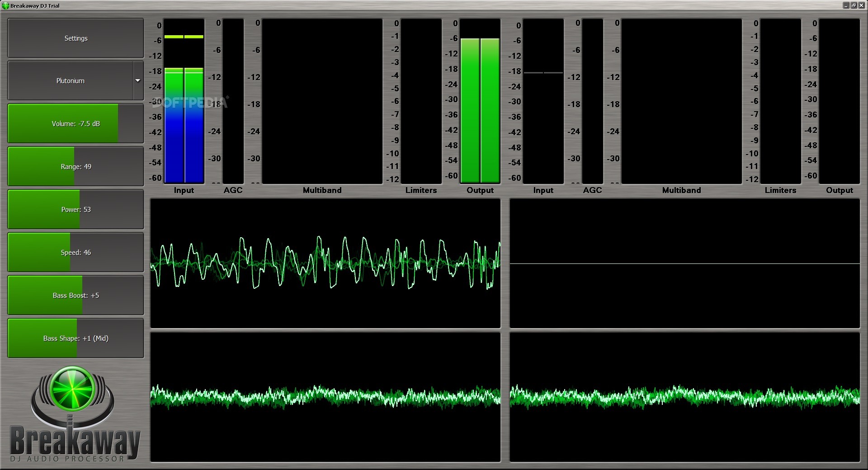
Task: Click the Breakaway title bar app icon
Action: tap(5, 5)
